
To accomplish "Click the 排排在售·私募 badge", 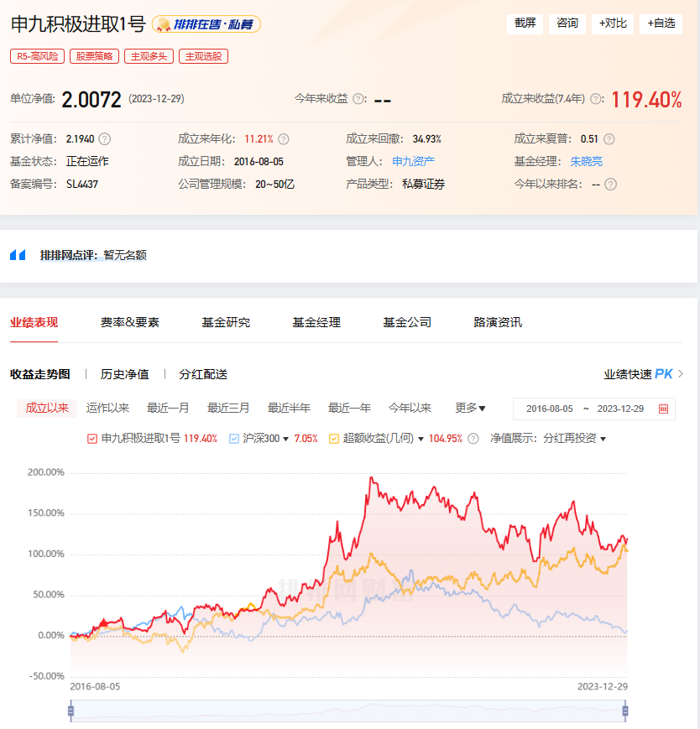I will (x=206, y=24).
